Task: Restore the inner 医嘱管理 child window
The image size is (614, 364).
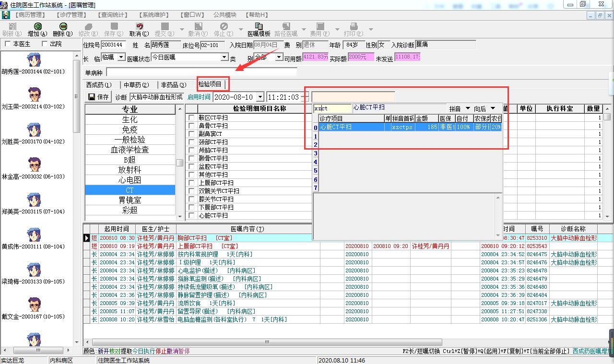Action: [x=600, y=15]
